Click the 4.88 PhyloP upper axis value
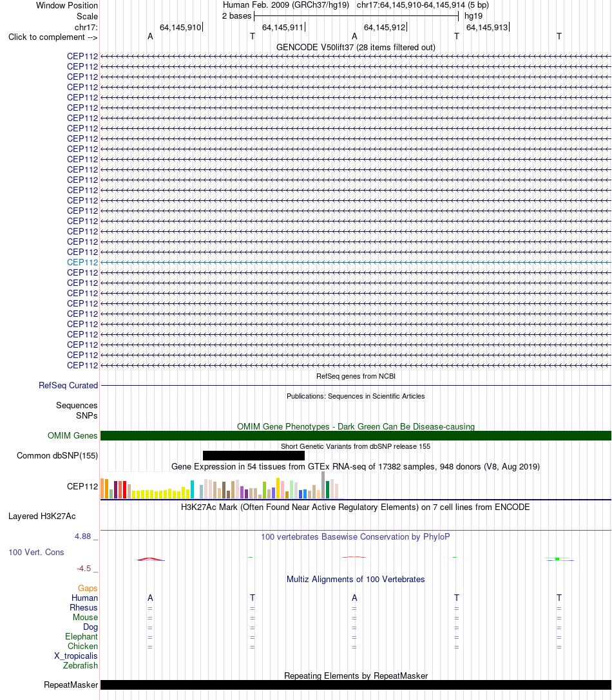612x700 pixels. click(82, 536)
